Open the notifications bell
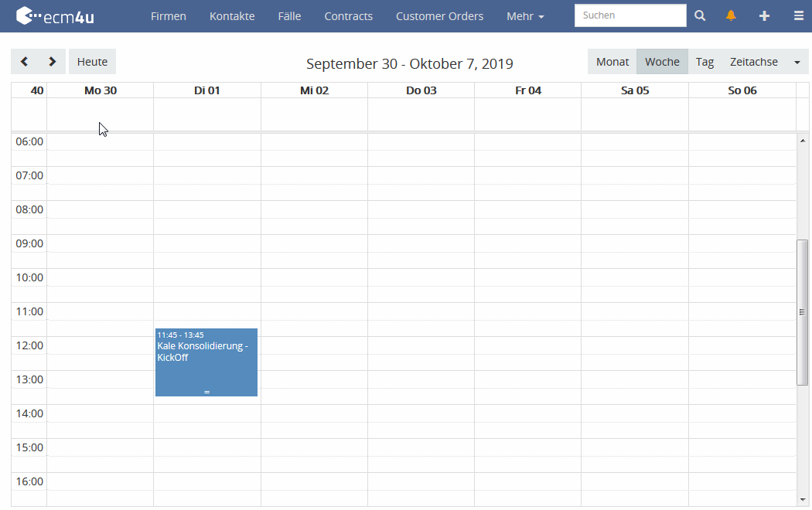This screenshot has width=812, height=510. tap(731, 16)
